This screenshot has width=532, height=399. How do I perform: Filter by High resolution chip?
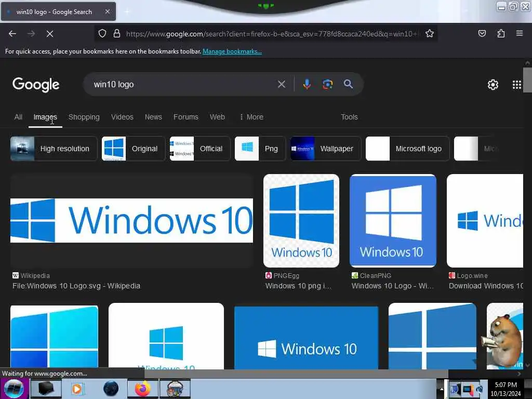[54, 149]
